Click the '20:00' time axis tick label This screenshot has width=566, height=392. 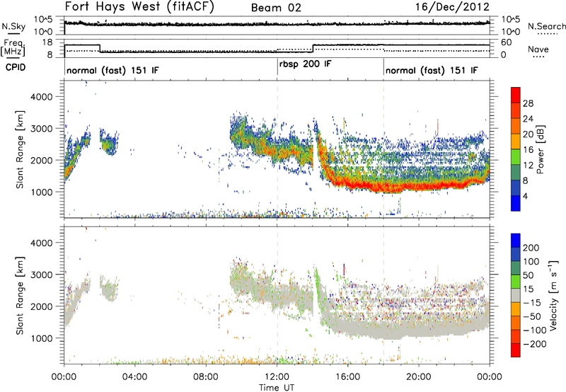pyautogui.click(x=419, y=377)
